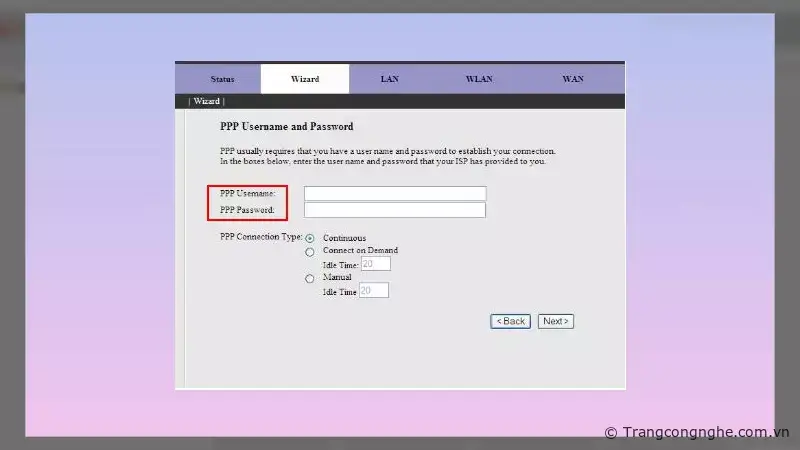Click Idle Time field under Manual

373,291
